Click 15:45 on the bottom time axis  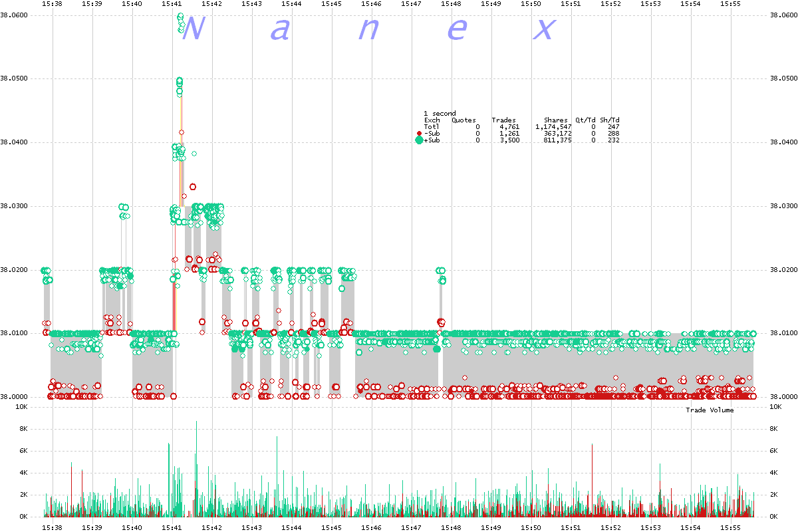click(331, 527)
